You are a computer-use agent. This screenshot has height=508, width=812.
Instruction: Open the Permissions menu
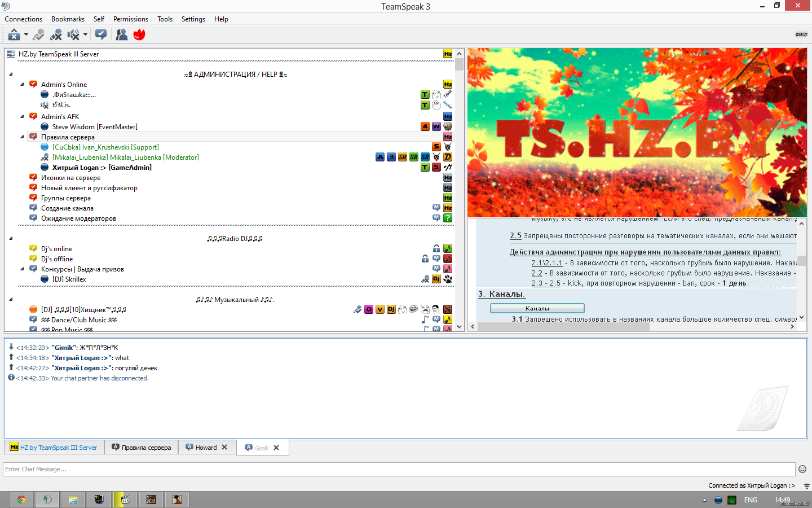pyautogui.click(x=131, y=19)
